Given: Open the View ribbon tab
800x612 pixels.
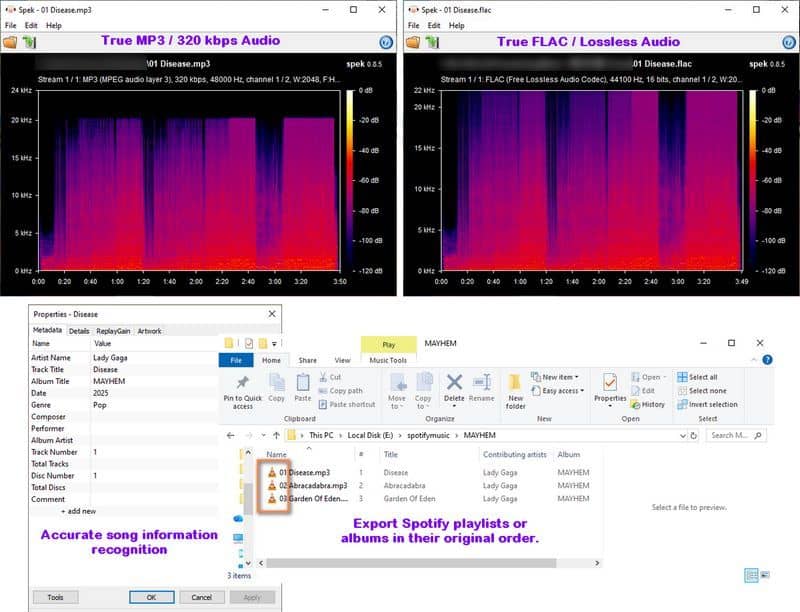Looking at the screenshot, I should click(x=342, y=360).
